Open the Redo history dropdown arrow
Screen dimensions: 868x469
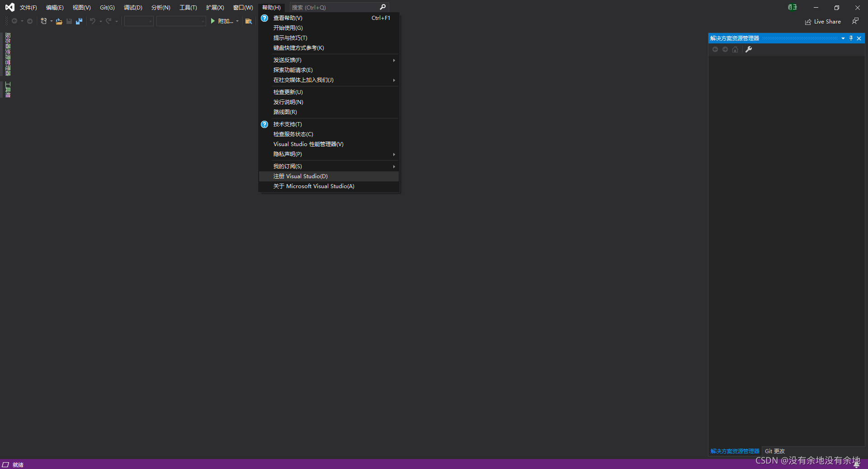[116, 21]
